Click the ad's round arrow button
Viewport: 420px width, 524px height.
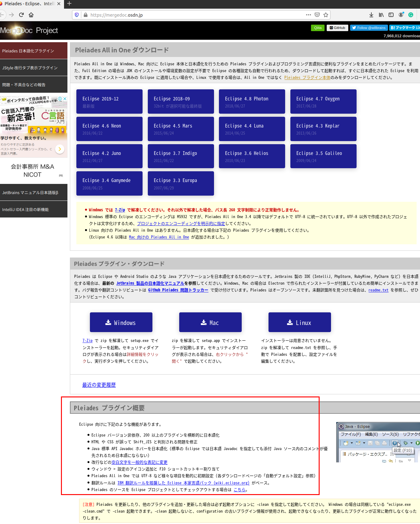coord(60,149)
